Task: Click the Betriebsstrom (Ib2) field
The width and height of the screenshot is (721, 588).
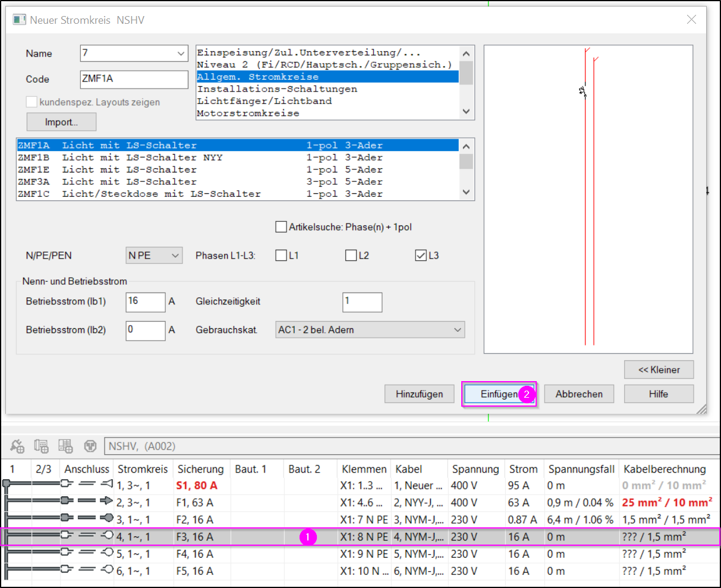Action: click(x=146, y=331)
